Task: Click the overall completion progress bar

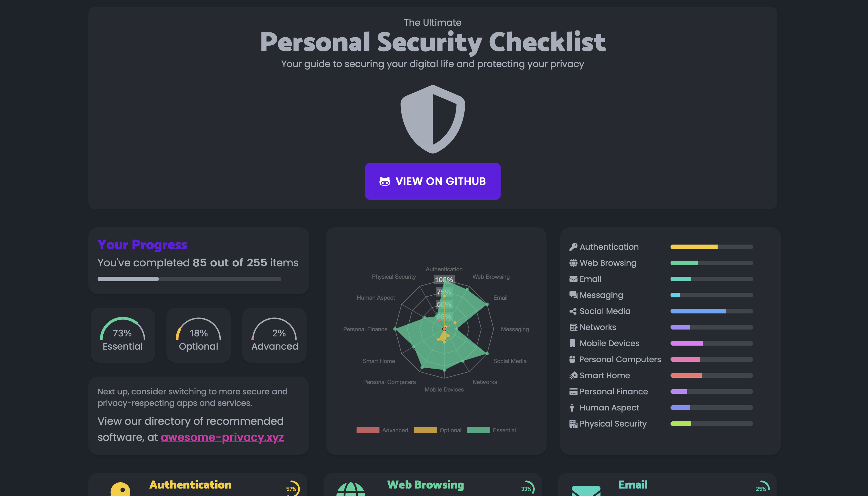Action: [189, 279]
